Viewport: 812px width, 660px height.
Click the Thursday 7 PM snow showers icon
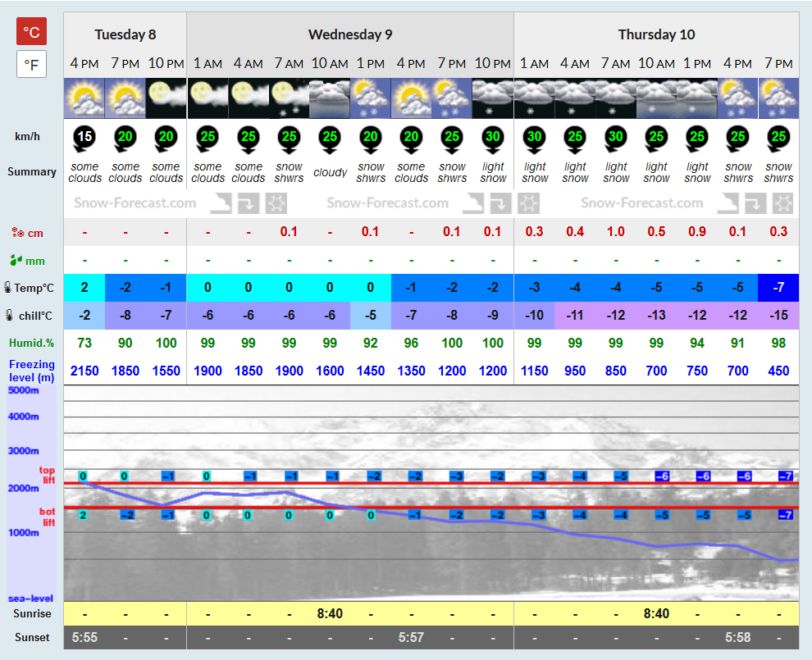tap(778, 98)
